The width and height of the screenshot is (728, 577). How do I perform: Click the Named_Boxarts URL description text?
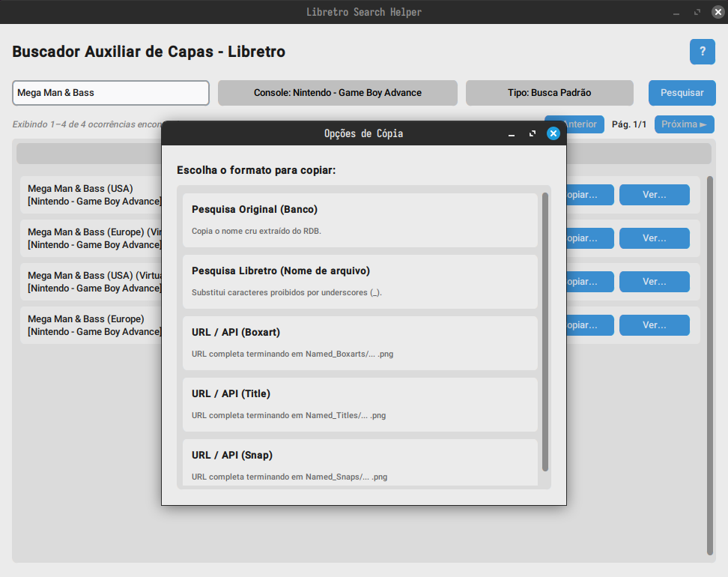(x=293, y=354)
